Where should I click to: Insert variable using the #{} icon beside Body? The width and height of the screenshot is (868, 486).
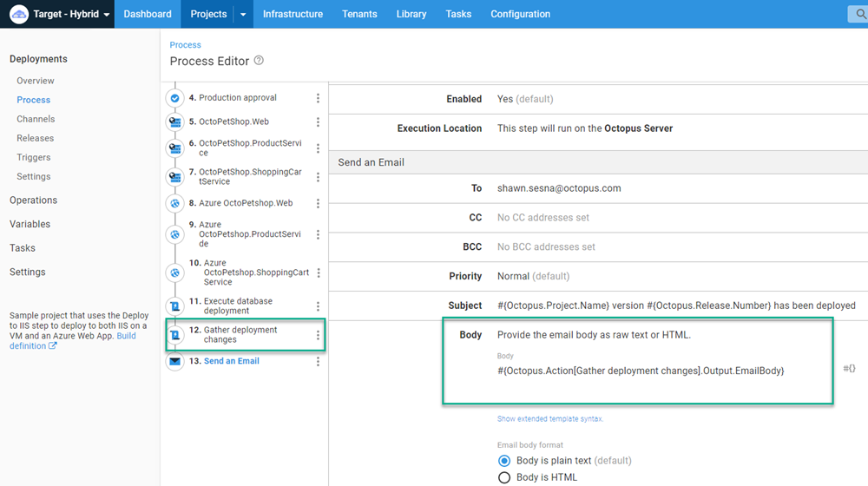(849, 369)
